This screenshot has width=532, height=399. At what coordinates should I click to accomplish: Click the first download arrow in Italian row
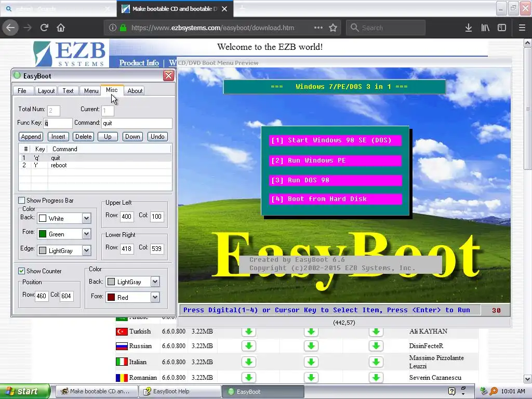pos(249,362)
